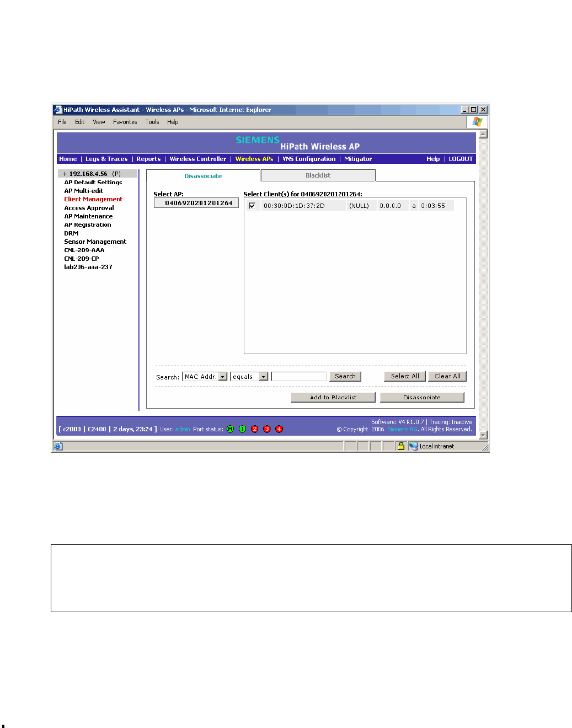Click the Clear All button

447,376
